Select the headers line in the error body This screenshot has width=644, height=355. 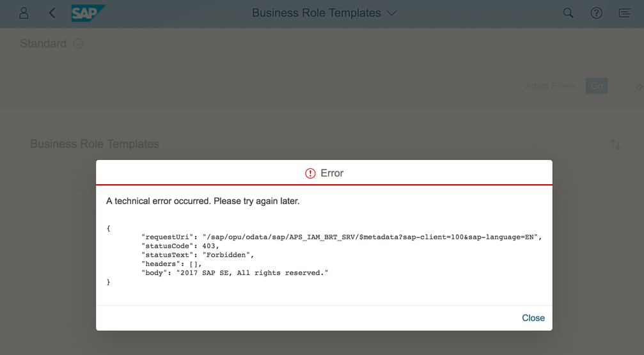[171, 264]
